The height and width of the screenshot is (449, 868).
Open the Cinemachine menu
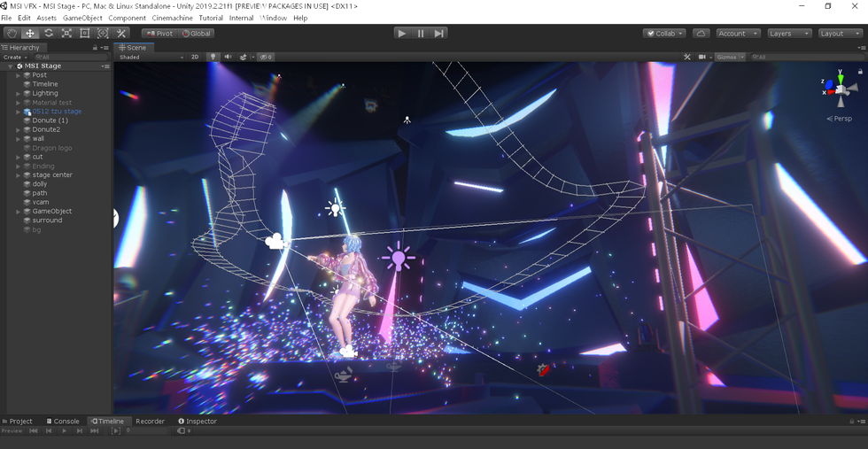coord(172,18)
